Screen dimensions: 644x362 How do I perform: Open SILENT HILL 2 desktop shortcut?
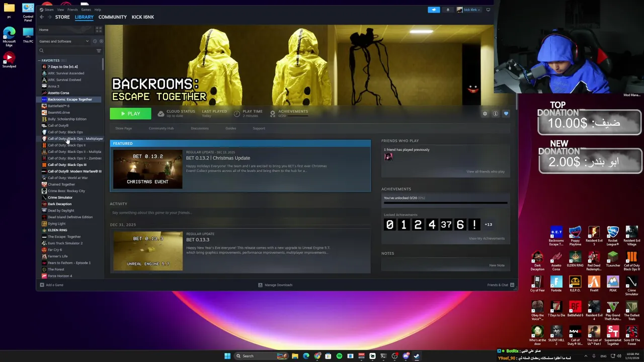[x=556, y=336]
